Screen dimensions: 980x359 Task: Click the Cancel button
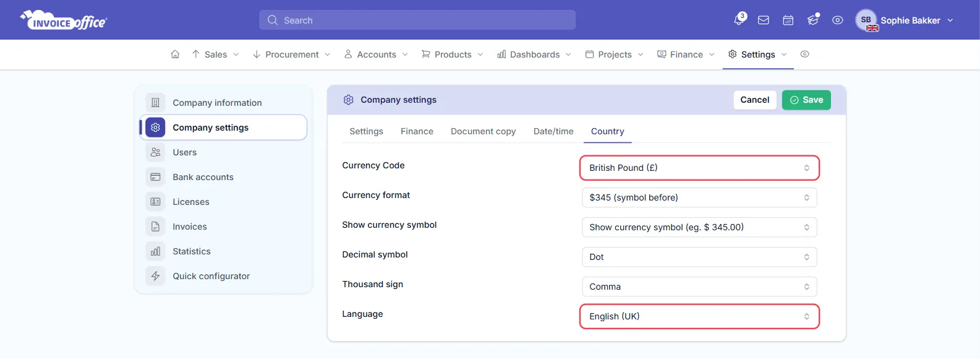click(754, 100)
